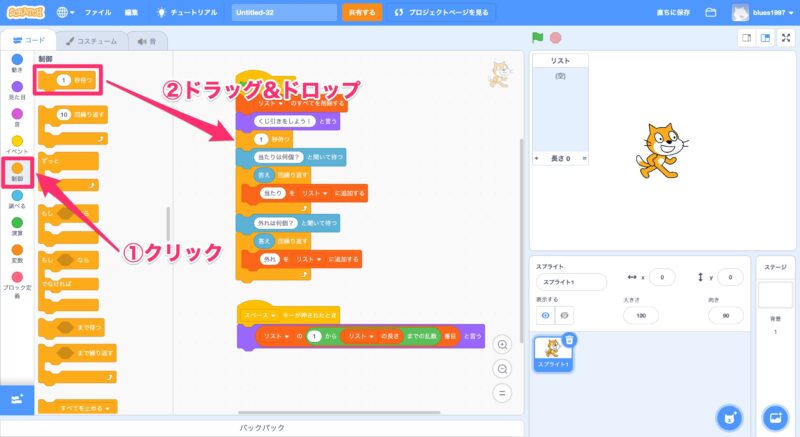This screenshot has height=437, width=800.
Task: Switch to the small stage layout
Action: pos(745,38)
